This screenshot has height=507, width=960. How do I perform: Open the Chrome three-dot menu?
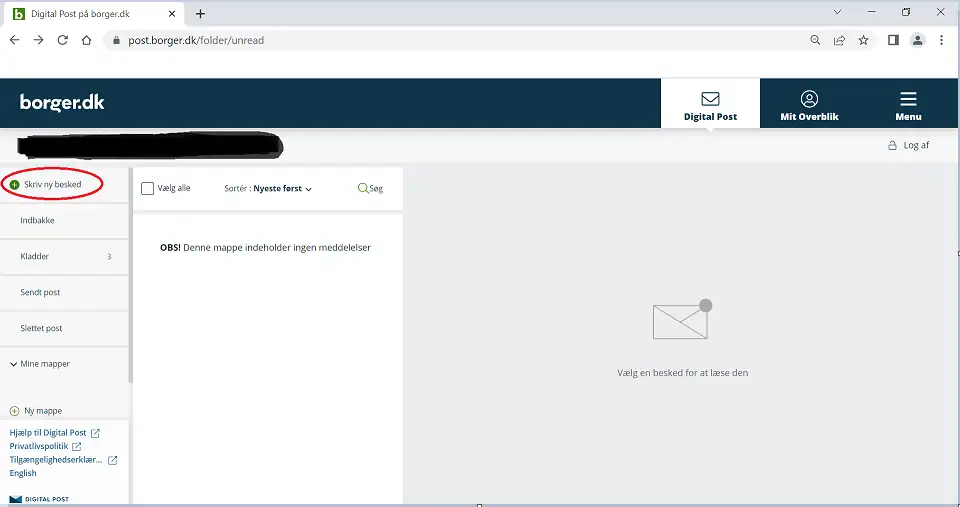tap(942, 40)
